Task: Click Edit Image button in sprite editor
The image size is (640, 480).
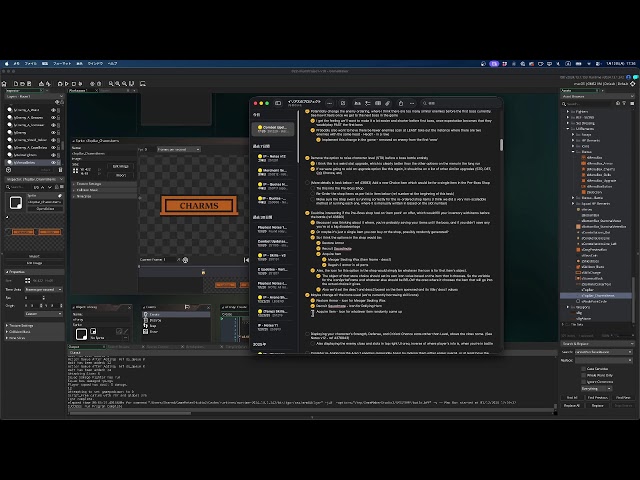Action: point(120,167)
